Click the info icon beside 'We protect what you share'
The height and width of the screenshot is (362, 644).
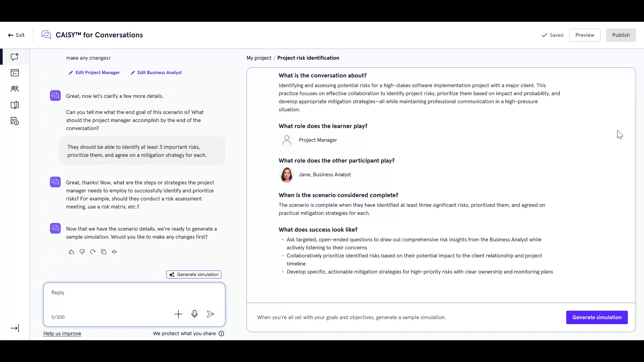tap(221, 334)
